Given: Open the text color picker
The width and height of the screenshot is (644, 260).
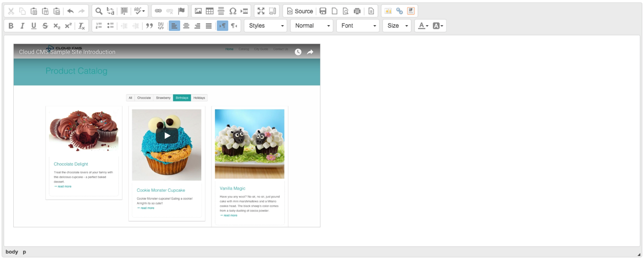Looking at the screenshot, I should (x=422, y=26).
